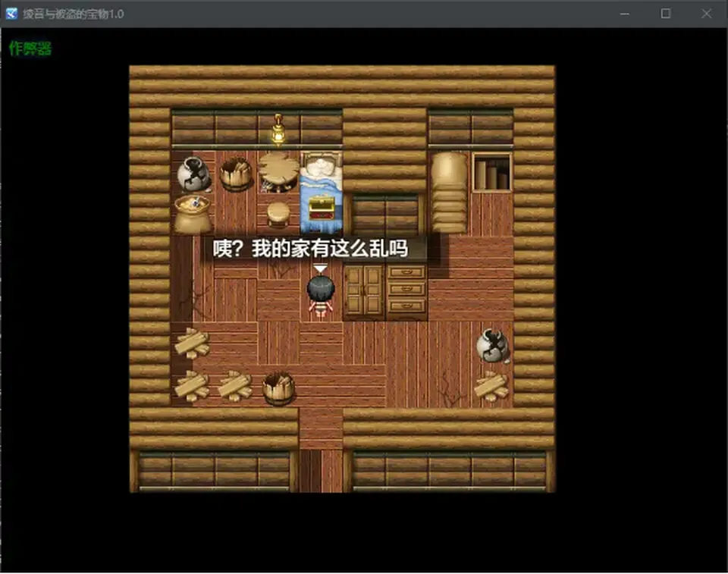
Task: Inspect the open grain sack with scoop
Action: [x=193, y=214]
